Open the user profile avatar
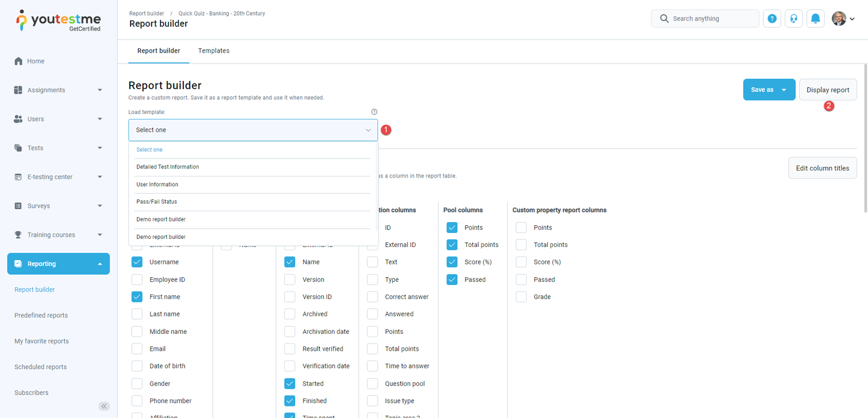Screen dimensions: 868x418 (839, 18)
